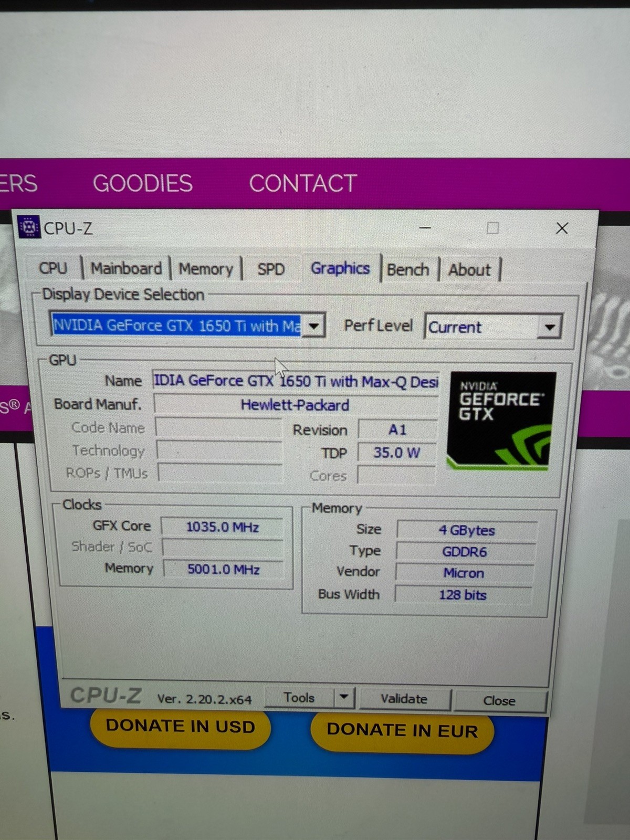This screenshot has width=630, height=840.
Task: Click the Revision value A1
Action: pos(397,430)
